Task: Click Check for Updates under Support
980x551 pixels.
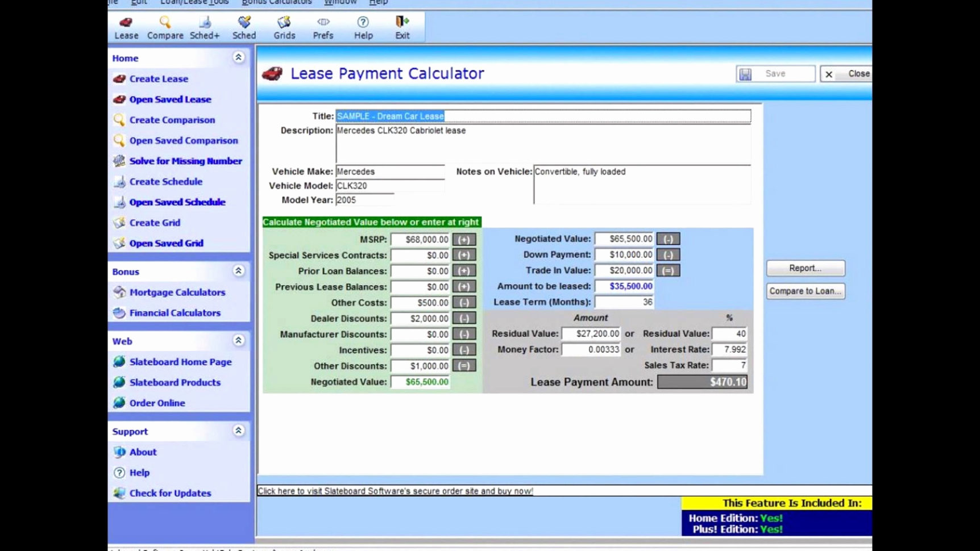Action: [x=170, y=493]
